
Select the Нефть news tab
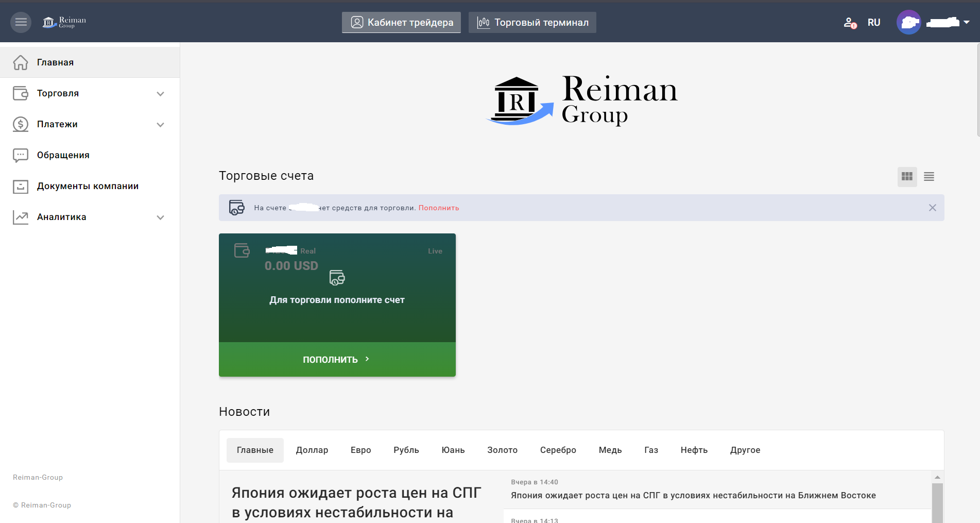click(694, 450)
